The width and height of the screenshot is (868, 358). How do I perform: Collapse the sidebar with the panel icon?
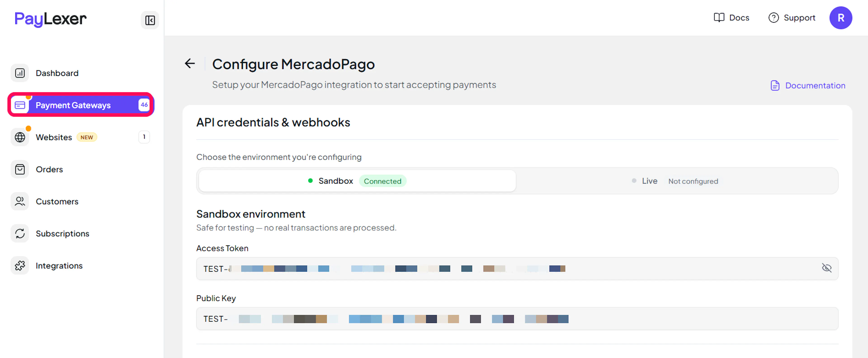click(x=150, y=20)
